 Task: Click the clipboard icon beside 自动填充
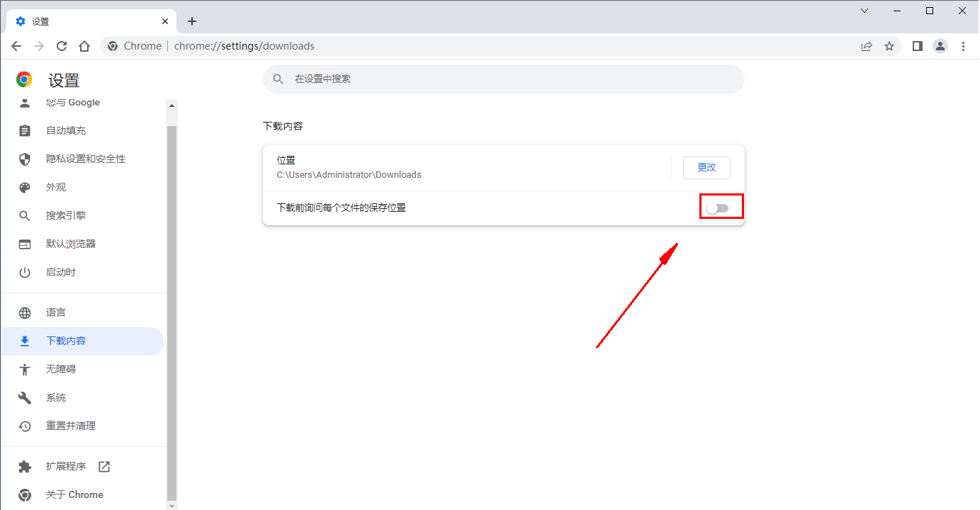(x=25, y=131)
